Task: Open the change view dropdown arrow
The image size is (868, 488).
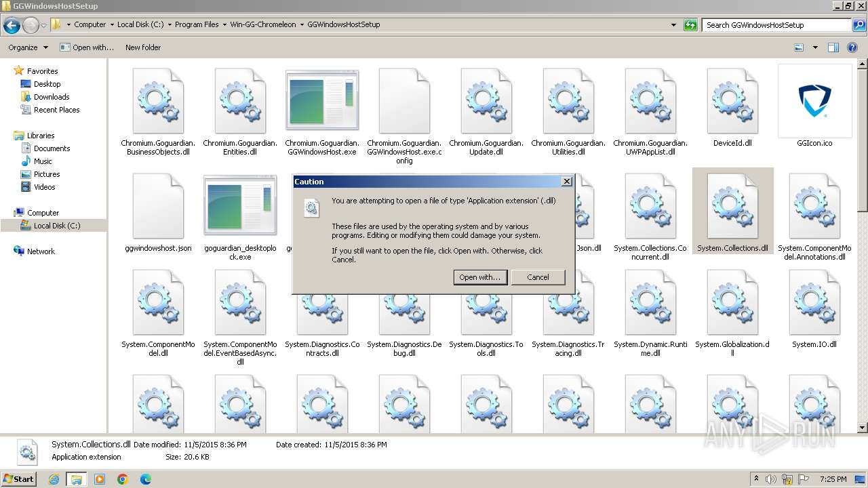Action: tap(815, 47)
